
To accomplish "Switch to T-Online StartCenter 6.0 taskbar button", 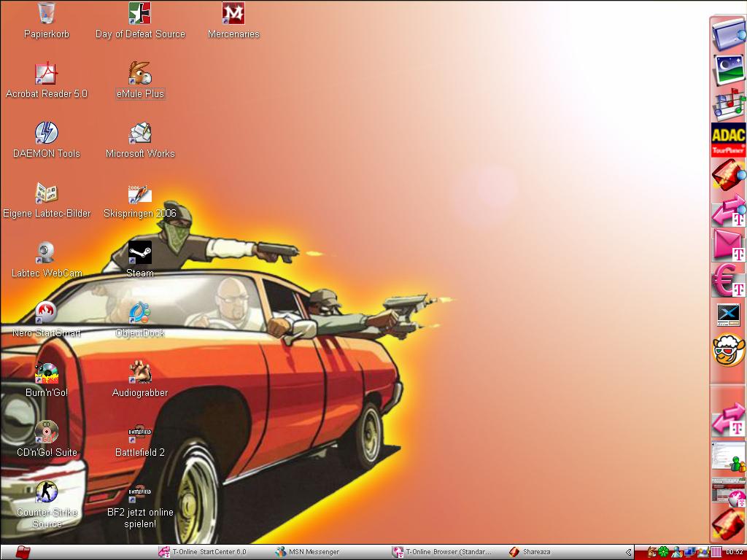I will (x=203, y=552).
